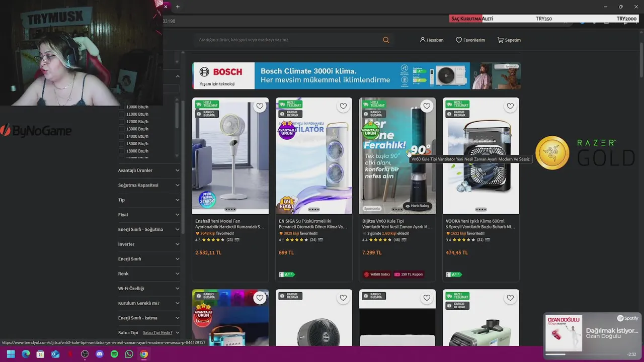Expand Kurulum Gerekli mi? filter
Screen dimensions: 644x362
click(x=149, y=303)
